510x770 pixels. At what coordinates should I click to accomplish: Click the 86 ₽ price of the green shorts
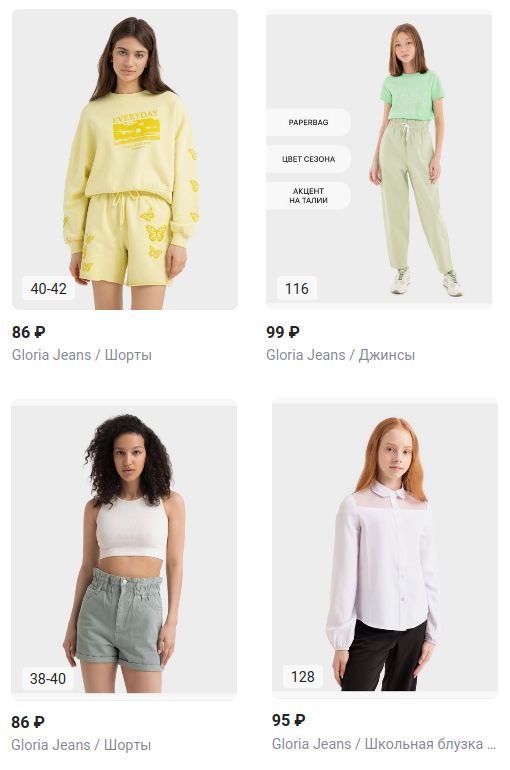(x=28, y=722)
